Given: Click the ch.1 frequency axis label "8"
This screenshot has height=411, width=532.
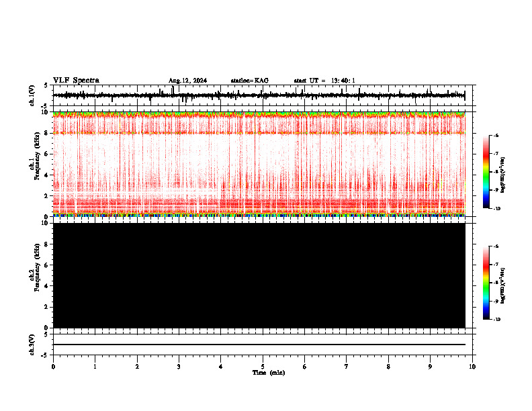Looking at the screenshot, I should [47, 133].
